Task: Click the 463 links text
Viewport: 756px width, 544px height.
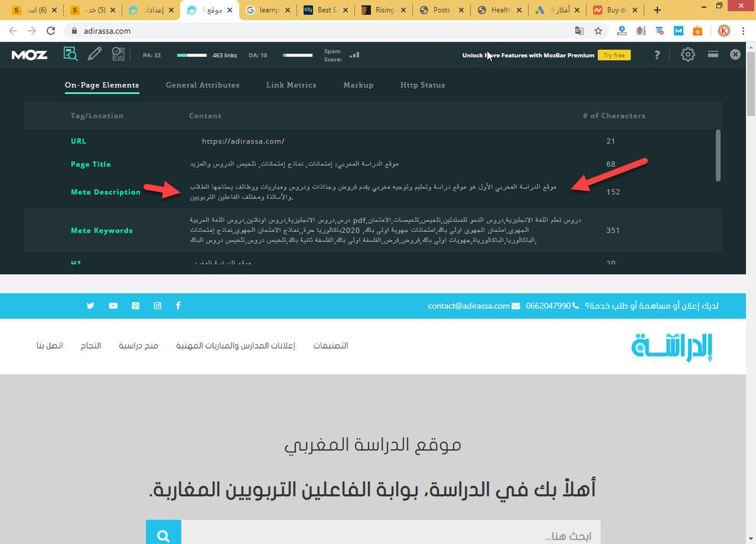Action: pyautogui.click(x=225, y=55)
